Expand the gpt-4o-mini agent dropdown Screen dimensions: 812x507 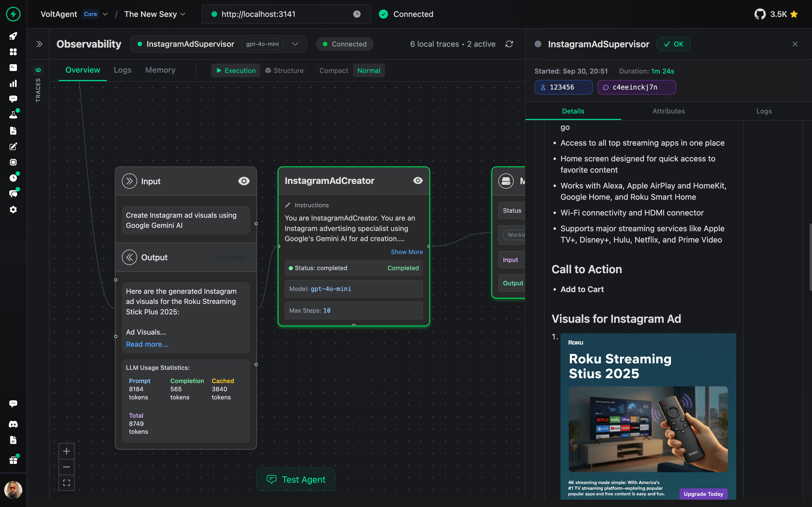[295, 44]
